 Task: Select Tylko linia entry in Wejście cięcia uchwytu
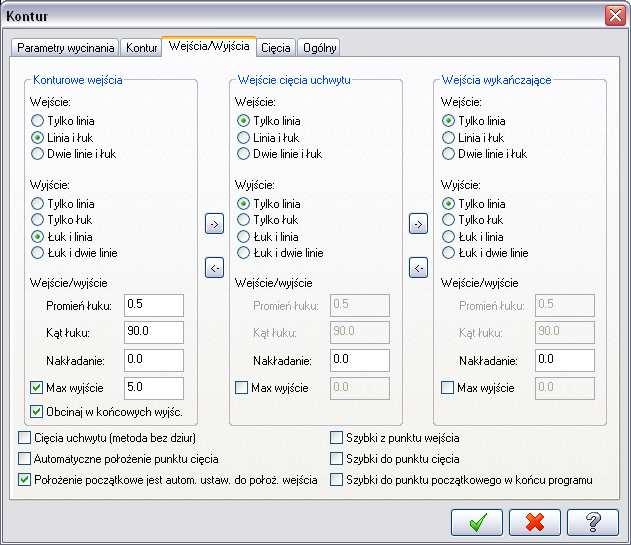tap(269, 121)
